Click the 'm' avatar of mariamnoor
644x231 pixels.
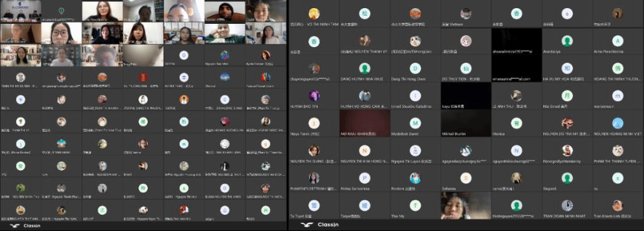click(618, 95)
